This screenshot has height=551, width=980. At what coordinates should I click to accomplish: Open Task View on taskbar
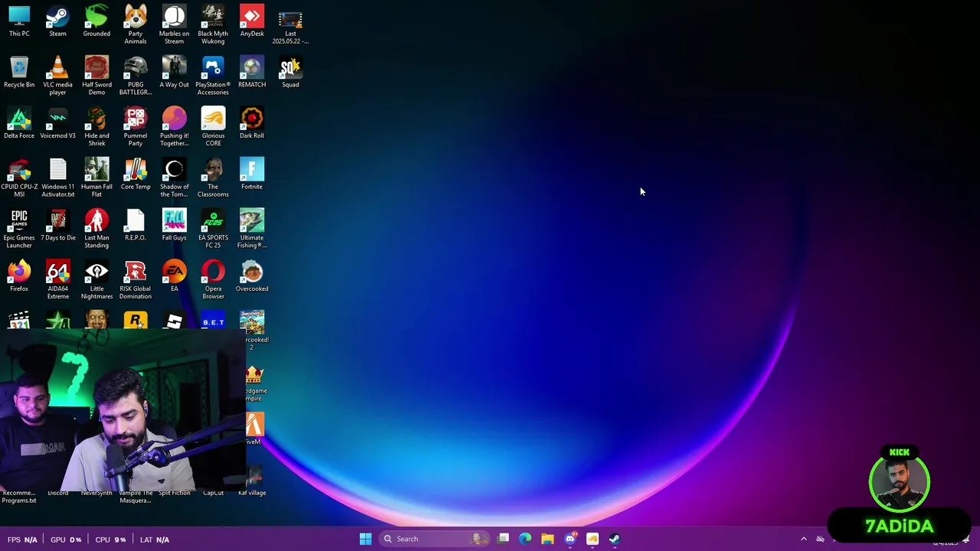click(503, 539)
